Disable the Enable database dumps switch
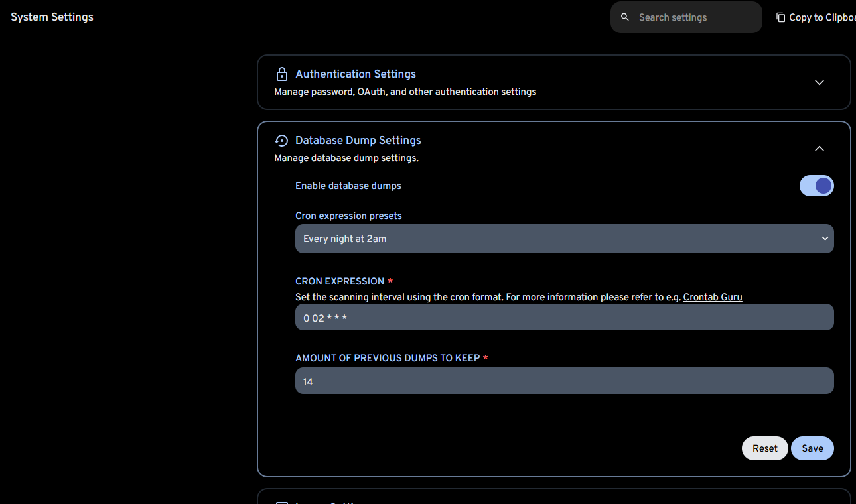 coord(816,186)
